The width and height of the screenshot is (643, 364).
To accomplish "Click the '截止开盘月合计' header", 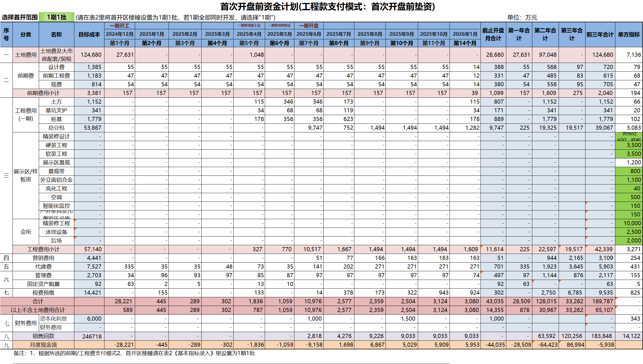I will [493, 34].
